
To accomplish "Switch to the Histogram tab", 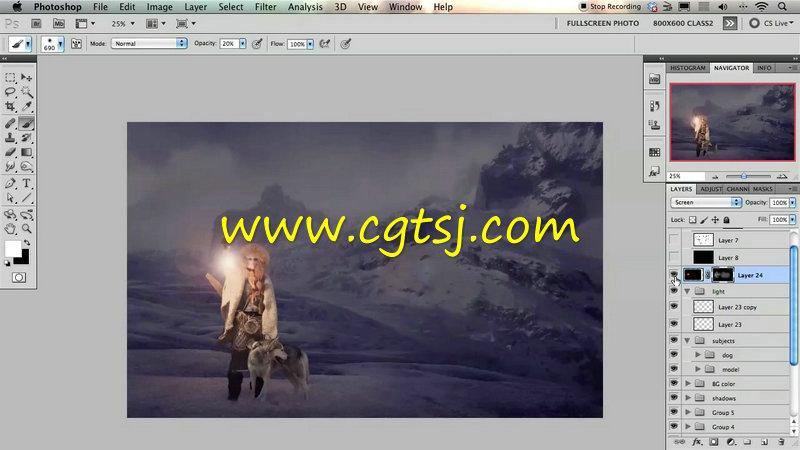I will pos(688,68).
